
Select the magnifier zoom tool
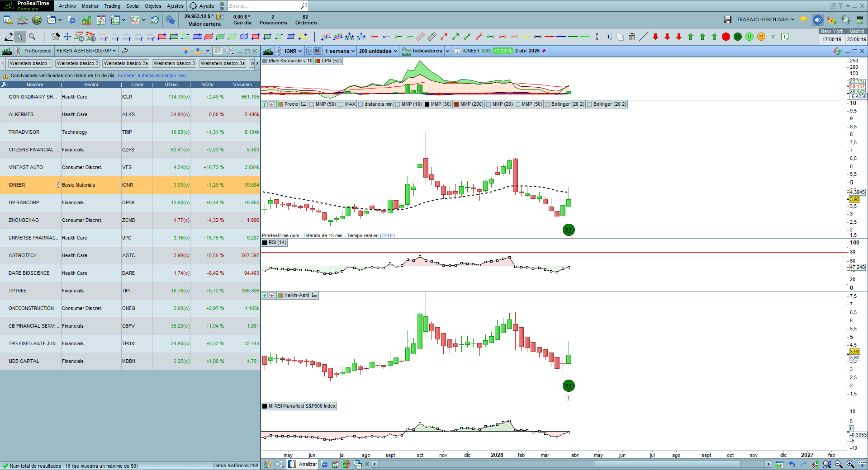[32, 37]
